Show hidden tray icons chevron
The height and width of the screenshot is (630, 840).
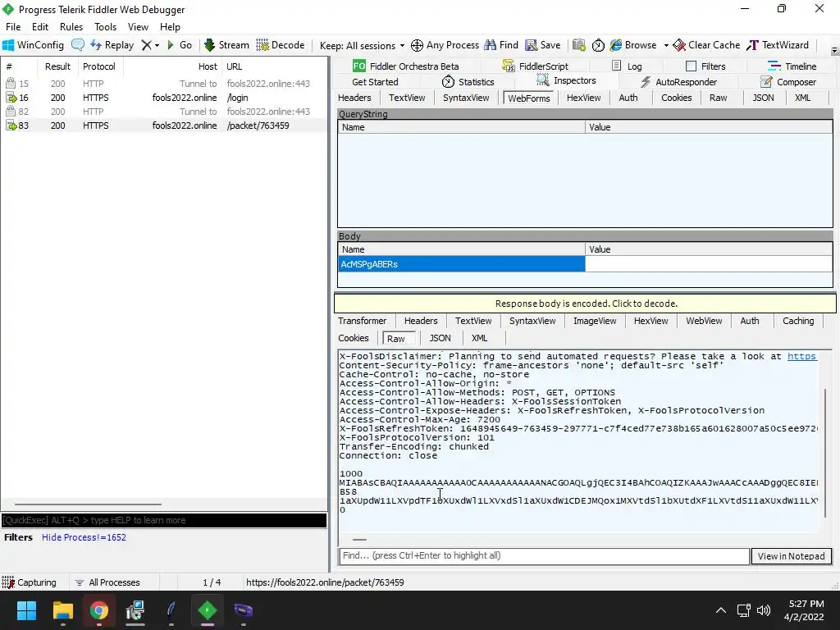tap(721, 610)
